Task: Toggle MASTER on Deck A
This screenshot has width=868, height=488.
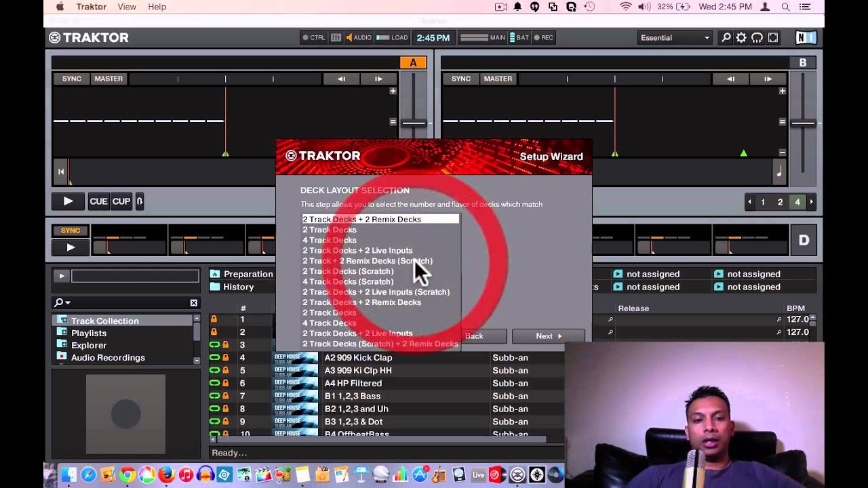Action: (x=108, y=79)
